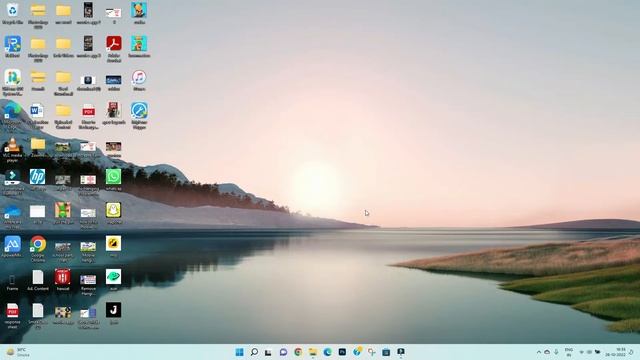This screenshot has height=360, width=640.
Task: Open File Explorer from the taskbar
Action: click(313, 352)
